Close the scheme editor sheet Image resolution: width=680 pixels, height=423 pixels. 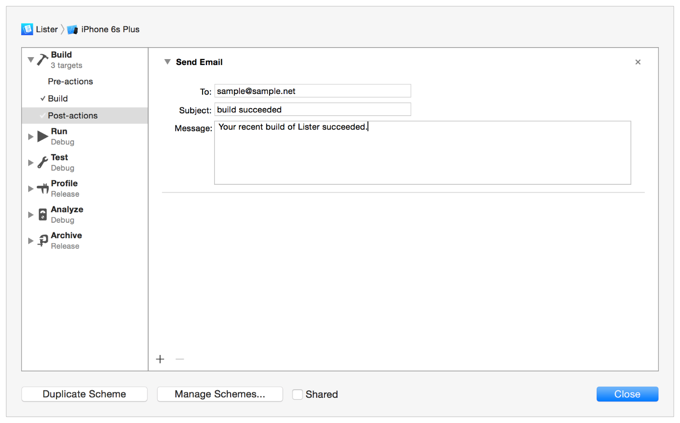click(627, 394)
